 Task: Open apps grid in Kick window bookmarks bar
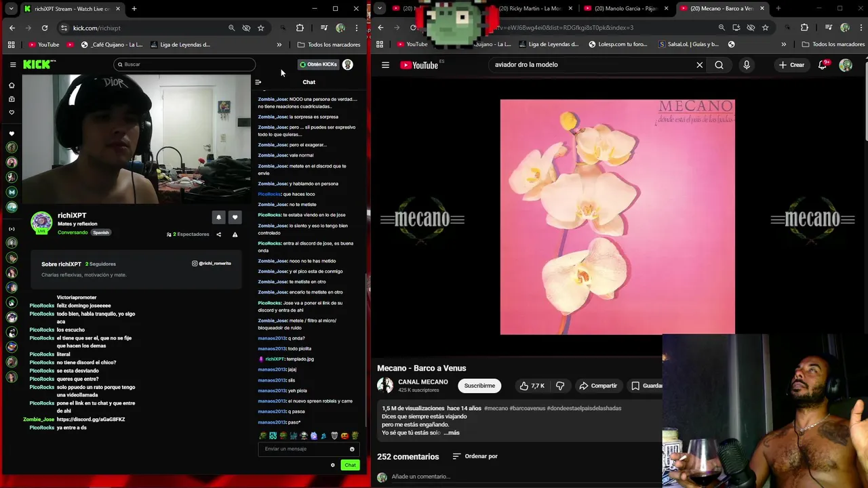pyautogui.click(x=12, y=45)
